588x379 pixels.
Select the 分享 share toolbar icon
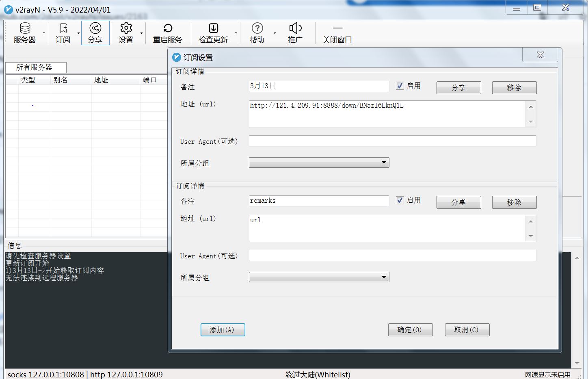tap(95, 32)
